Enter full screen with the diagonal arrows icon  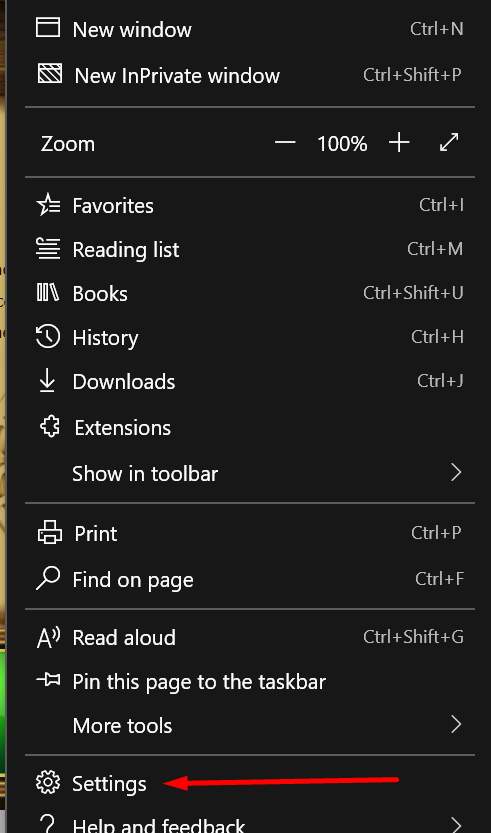click(450, 142)
